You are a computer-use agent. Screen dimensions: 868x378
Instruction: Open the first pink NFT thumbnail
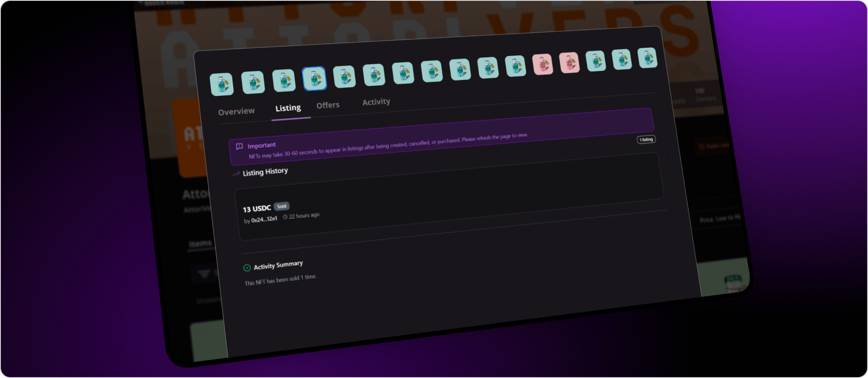click(543, 65)
